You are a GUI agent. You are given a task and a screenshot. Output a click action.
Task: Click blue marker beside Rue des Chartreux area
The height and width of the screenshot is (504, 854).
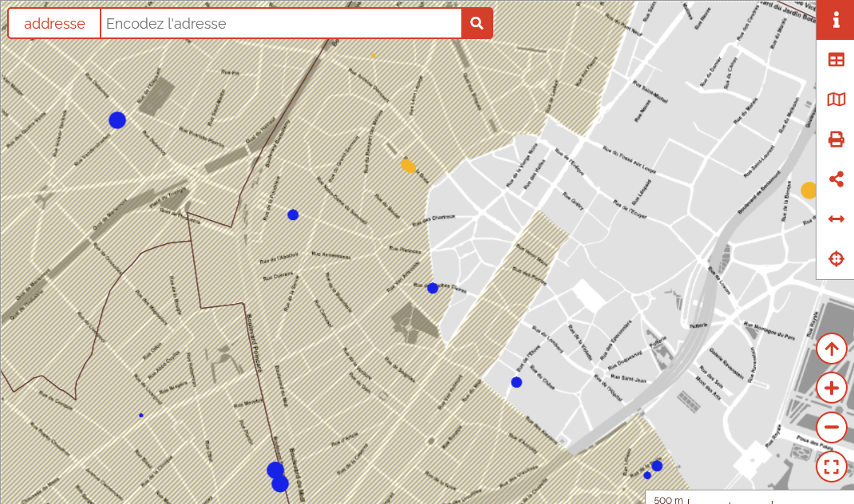tap(433, 288)
